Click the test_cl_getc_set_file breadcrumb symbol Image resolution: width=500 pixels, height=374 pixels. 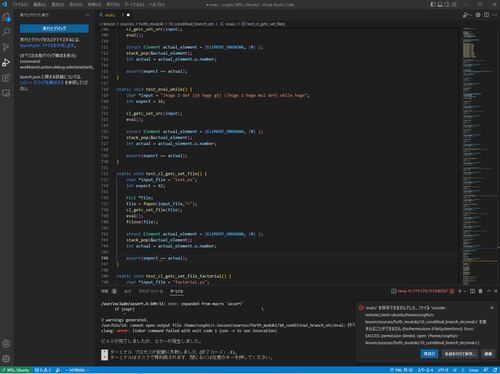[263, 24]
